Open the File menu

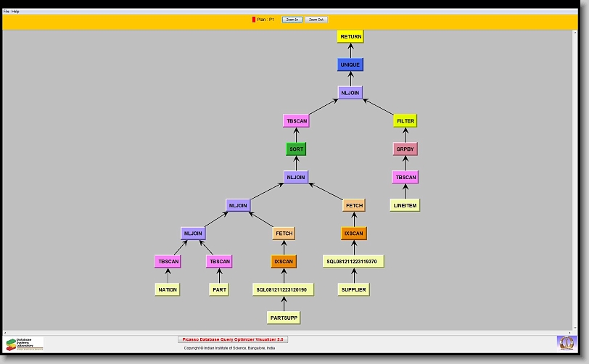[7, 12]
